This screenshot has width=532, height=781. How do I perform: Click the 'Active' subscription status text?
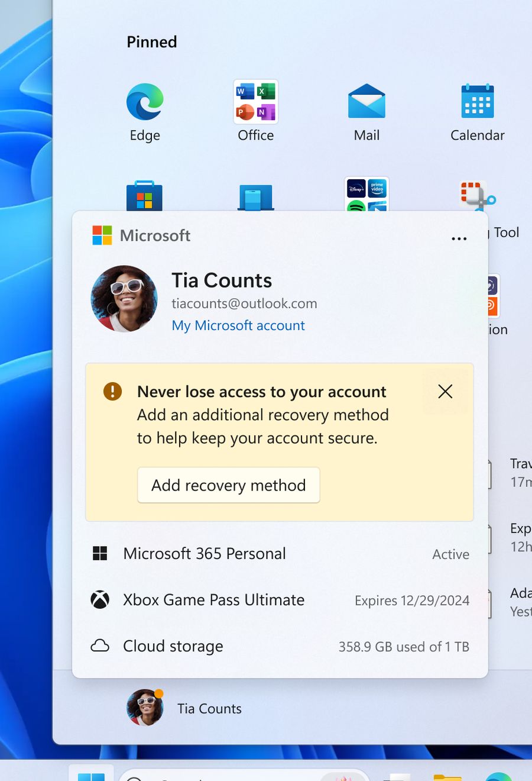tap(451, 554)
